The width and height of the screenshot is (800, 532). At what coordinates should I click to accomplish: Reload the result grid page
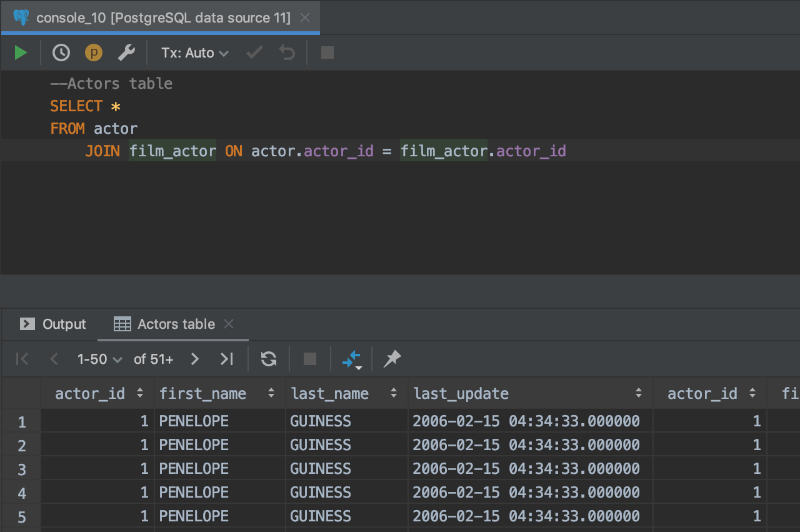coord(269,359)
